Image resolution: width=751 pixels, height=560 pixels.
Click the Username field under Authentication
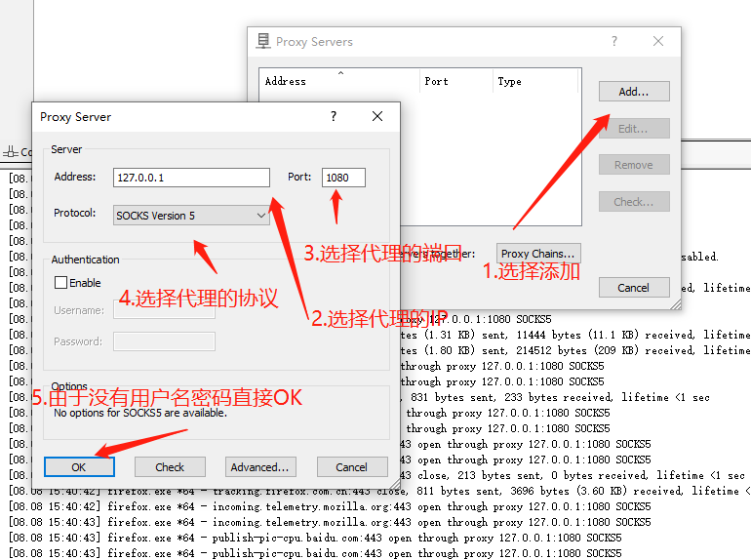tap(164, 310)
